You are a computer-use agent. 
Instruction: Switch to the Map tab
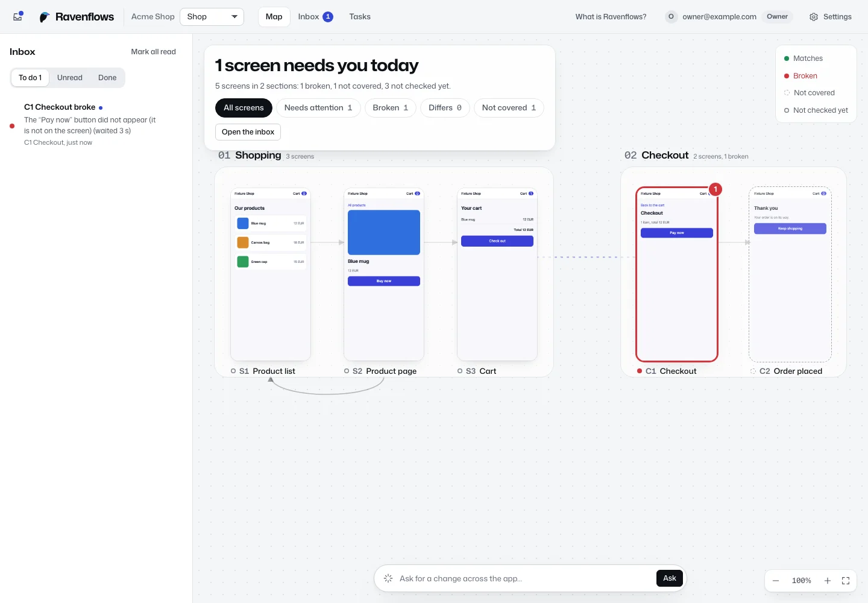(274, 17)
